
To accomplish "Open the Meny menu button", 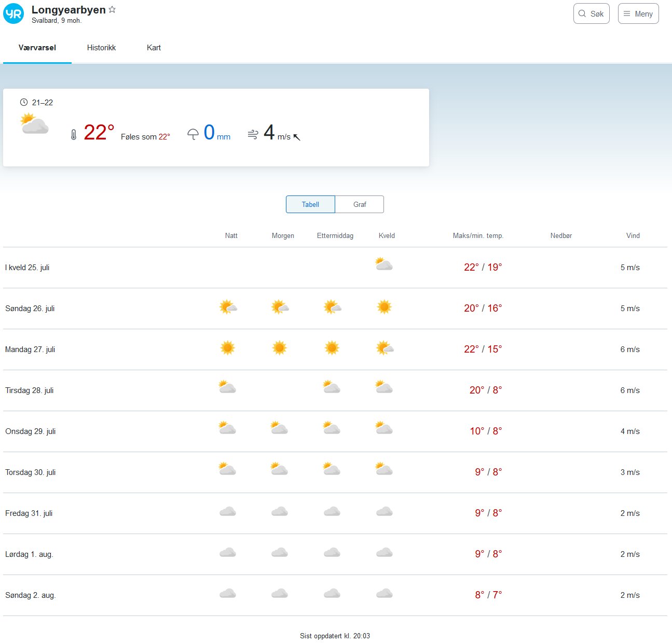I will 638,14.
